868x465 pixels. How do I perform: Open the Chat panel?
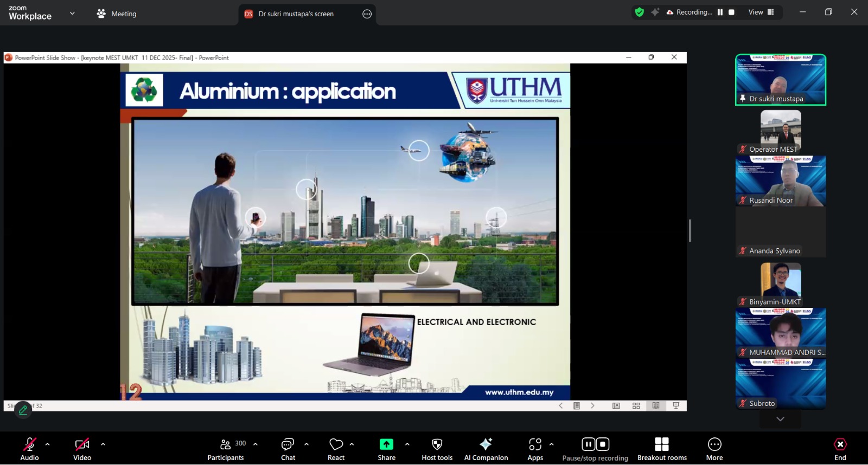coord(288,449)
